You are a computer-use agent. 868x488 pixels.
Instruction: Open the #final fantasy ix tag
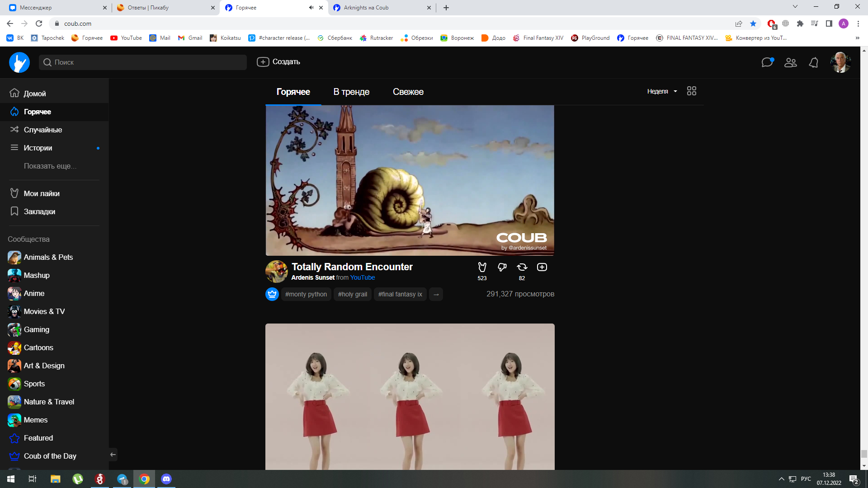click(x=400, y=294)
